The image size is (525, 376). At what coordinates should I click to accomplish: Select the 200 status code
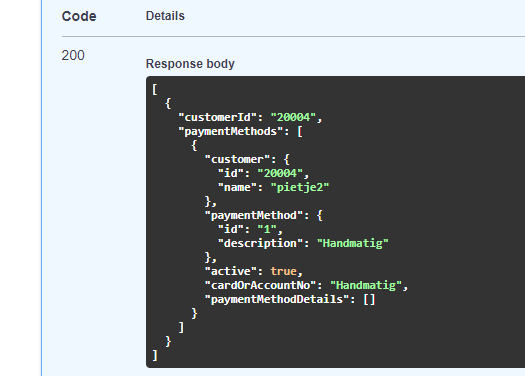[x=73, y=55]
